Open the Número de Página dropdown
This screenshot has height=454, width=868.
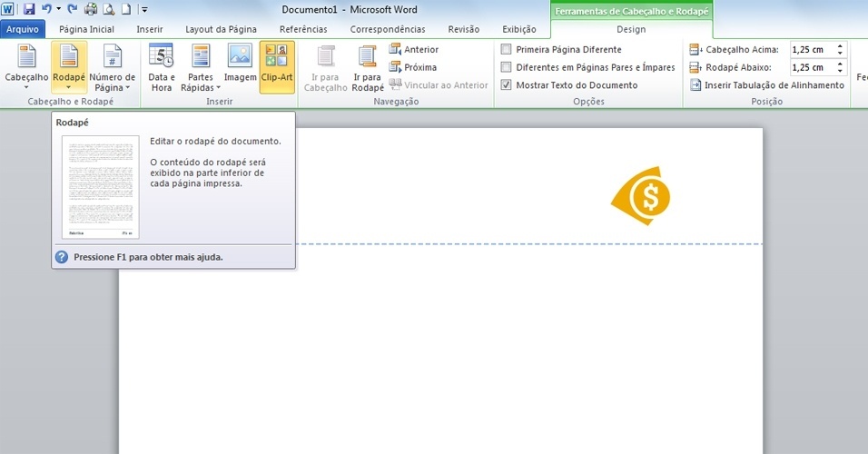(x=112, y=88)
